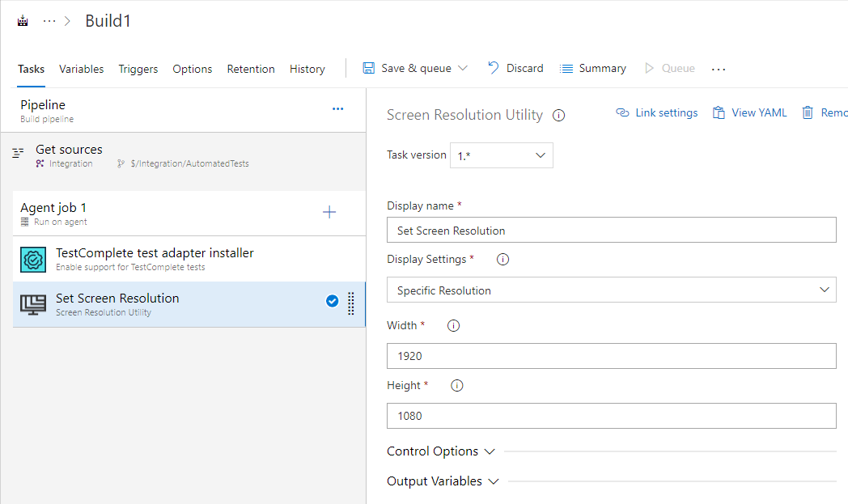Image resolution: width=848 pixels, height=504 pixels.
Task: Click the checkmark on Set Screen Resolution task
Action: (332, 300)
